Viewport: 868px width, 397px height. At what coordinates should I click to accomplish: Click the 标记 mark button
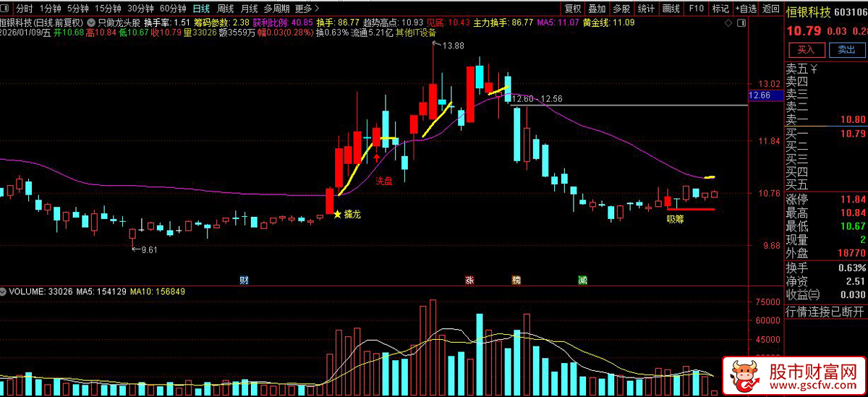coord(720,9)
